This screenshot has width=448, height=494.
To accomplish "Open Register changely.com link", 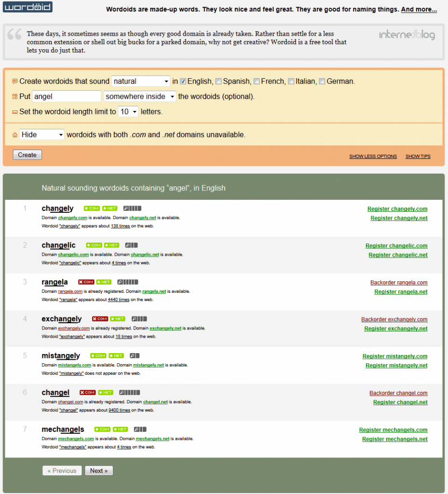I will click(x=397, y=209).
